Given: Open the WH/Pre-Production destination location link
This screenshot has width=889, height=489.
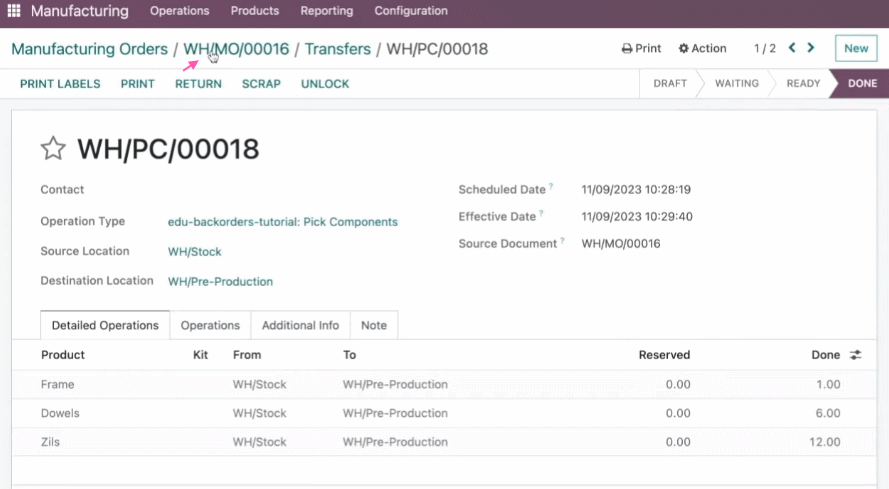Looking at the screenshot, I should point(220,281).
